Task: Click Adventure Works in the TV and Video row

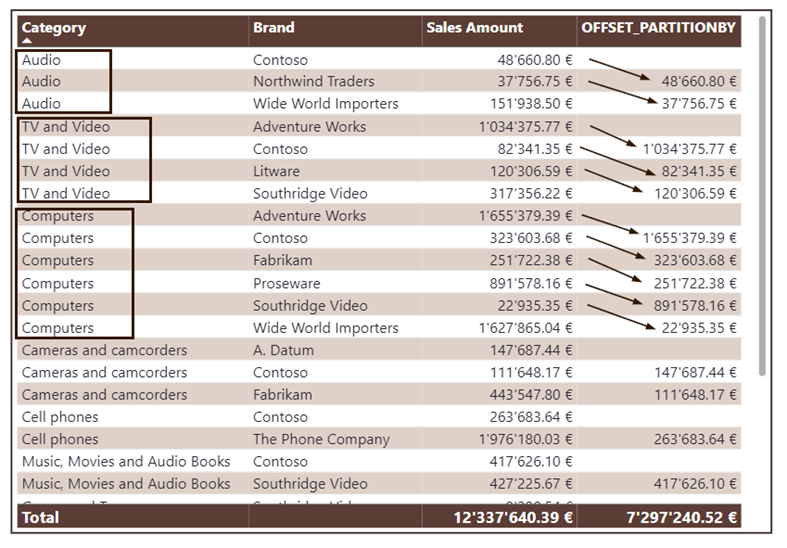Action: click(x=310, y=126)
